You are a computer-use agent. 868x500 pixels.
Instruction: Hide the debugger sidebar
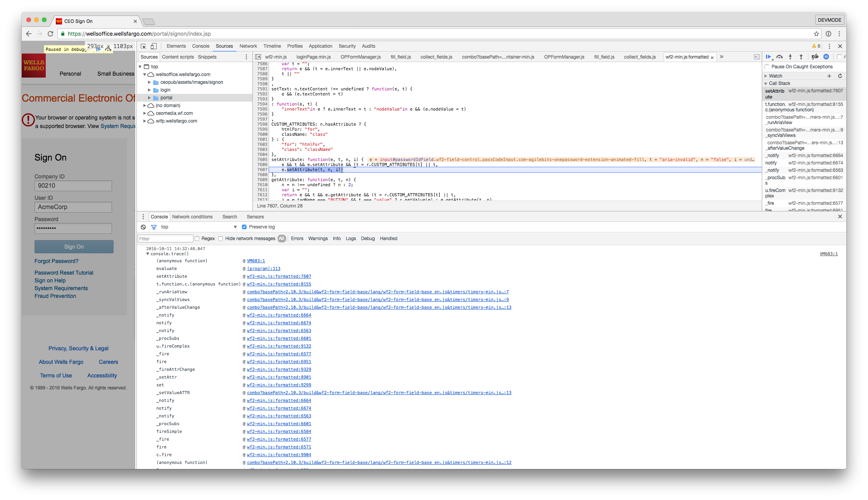point(756,57)
